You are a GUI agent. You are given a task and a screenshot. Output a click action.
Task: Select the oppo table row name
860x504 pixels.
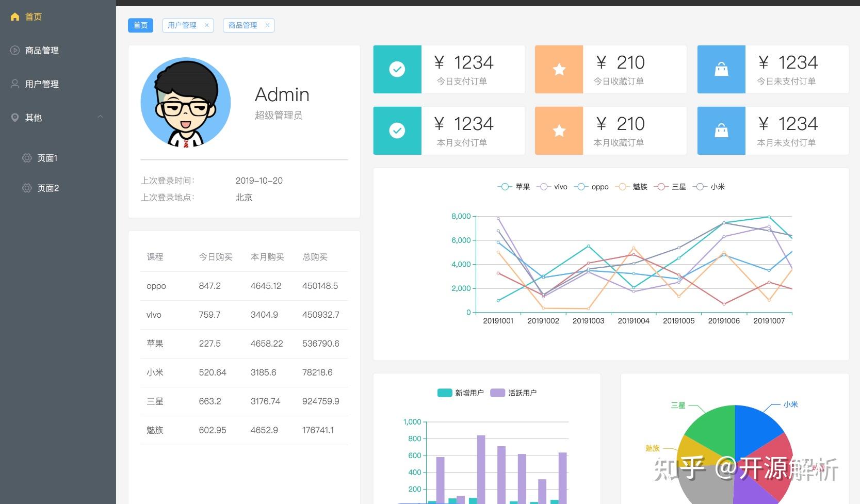156,286
